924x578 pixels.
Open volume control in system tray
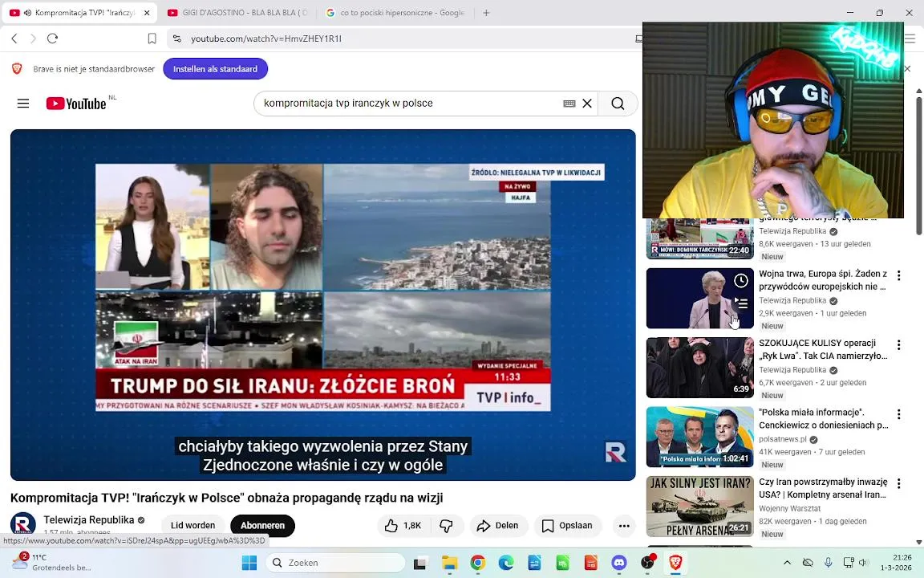864,563
